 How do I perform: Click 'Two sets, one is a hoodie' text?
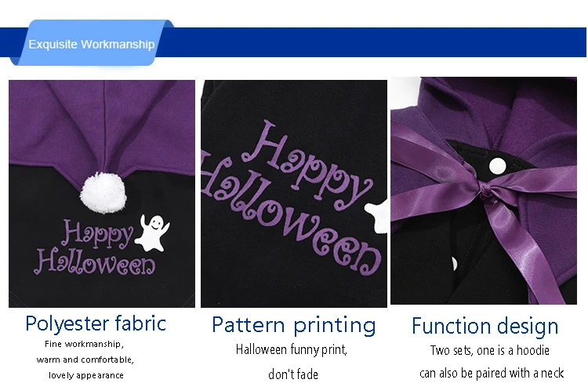[490, 350]
